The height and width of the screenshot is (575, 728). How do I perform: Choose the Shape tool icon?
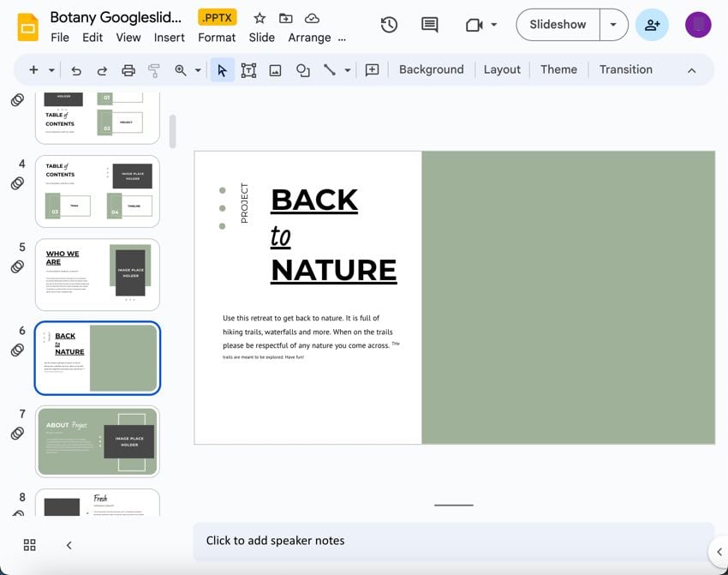302,70
